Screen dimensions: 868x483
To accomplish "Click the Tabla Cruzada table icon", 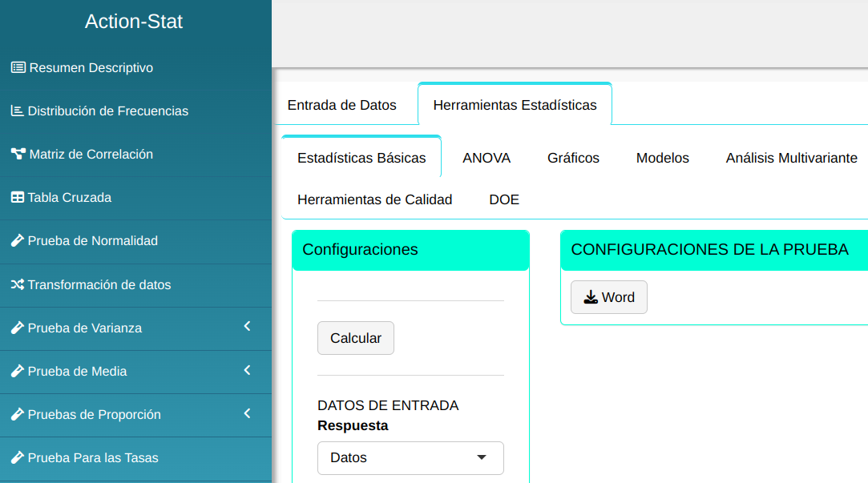I will coord(17,198).
